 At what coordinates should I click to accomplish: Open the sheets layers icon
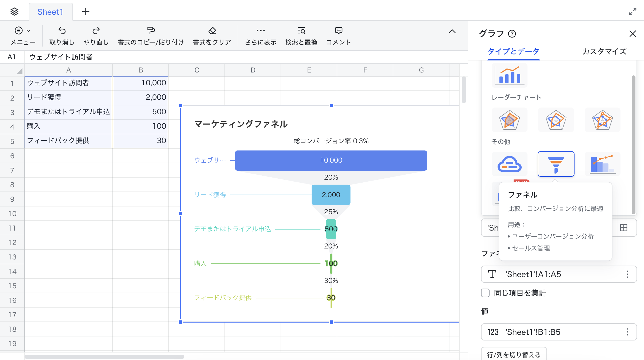[14, 12]
